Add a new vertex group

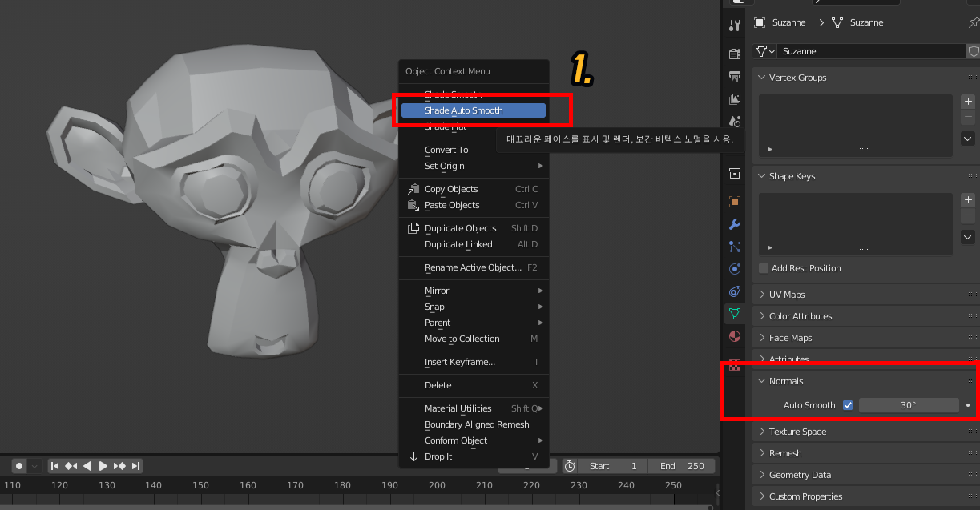point(968,102)
